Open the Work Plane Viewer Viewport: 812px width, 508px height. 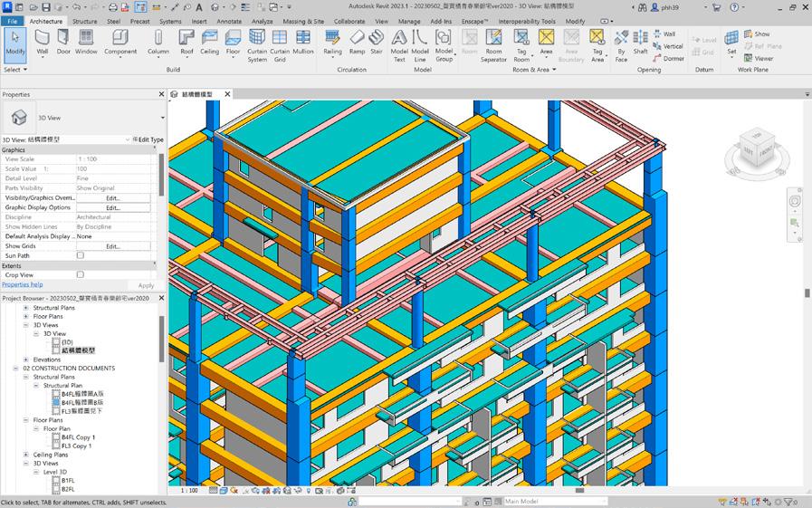pos(759,59)
